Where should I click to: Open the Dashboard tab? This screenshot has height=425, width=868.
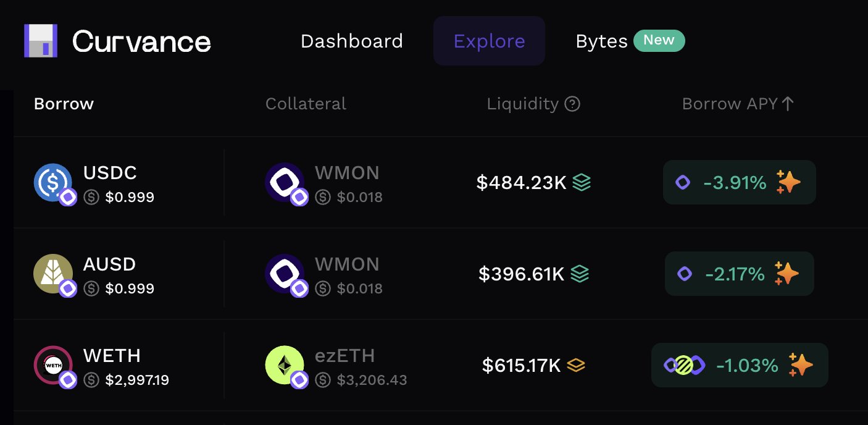[351, 41]
